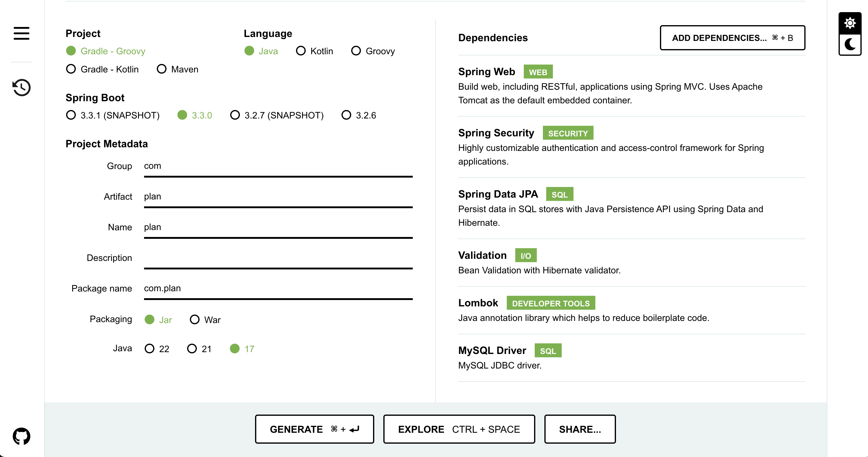Click the Spring Security dependency entry
The image size is (868, 457).
(x=496, y=133)
